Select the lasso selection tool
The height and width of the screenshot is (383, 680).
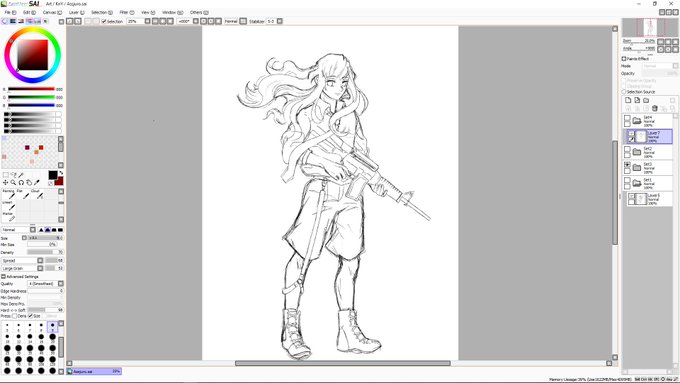pos(13,175)
